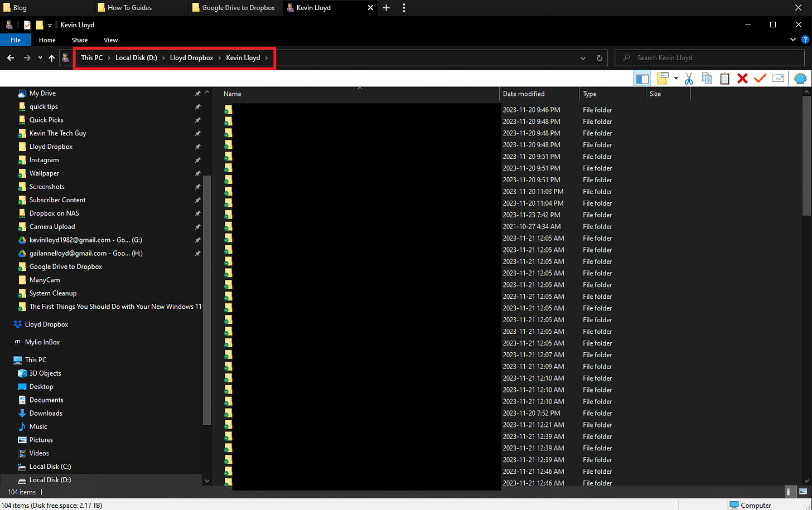The width and height of the screenshot is (812, 510).
Task: Unpin My Drive using its pin icon
Action: tap(197, 93)
